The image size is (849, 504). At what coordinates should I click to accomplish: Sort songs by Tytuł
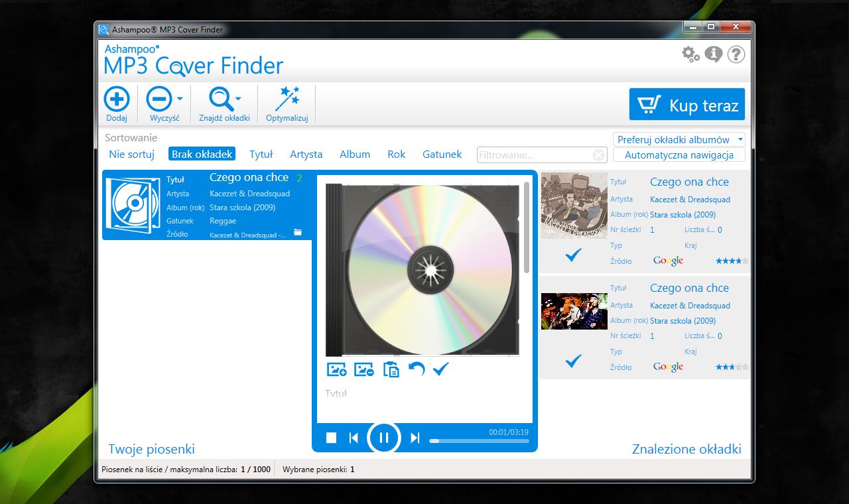(x=261, y=154)
